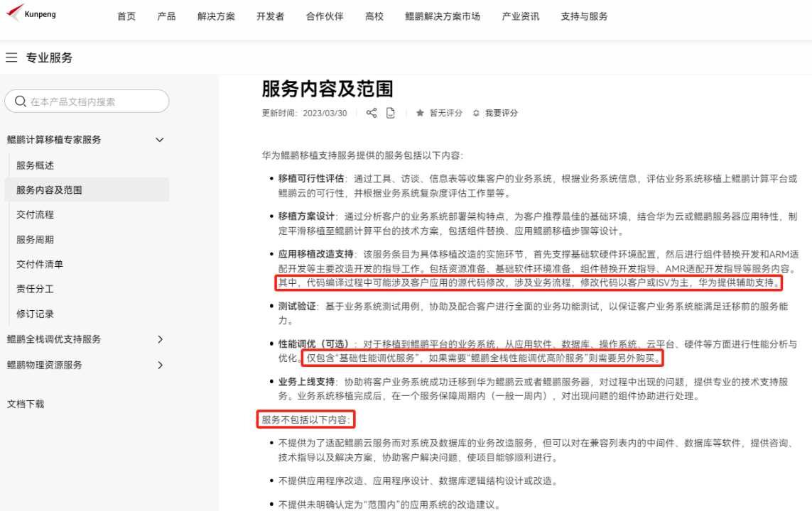Click the page heading 服务内容及范围

(x=327, y=89)
